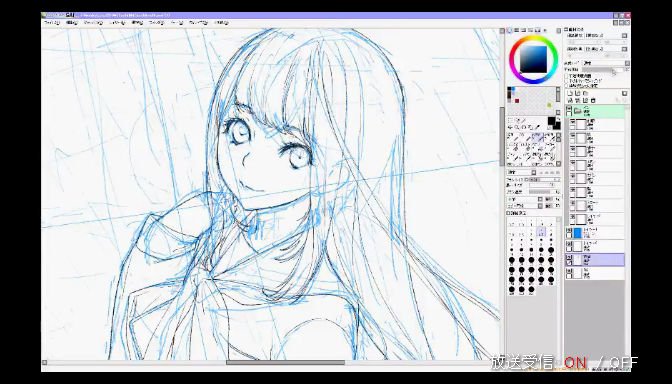Toggle the scratchpad panel icon
The height and width of the screenshot is (384, 672).
545,30
